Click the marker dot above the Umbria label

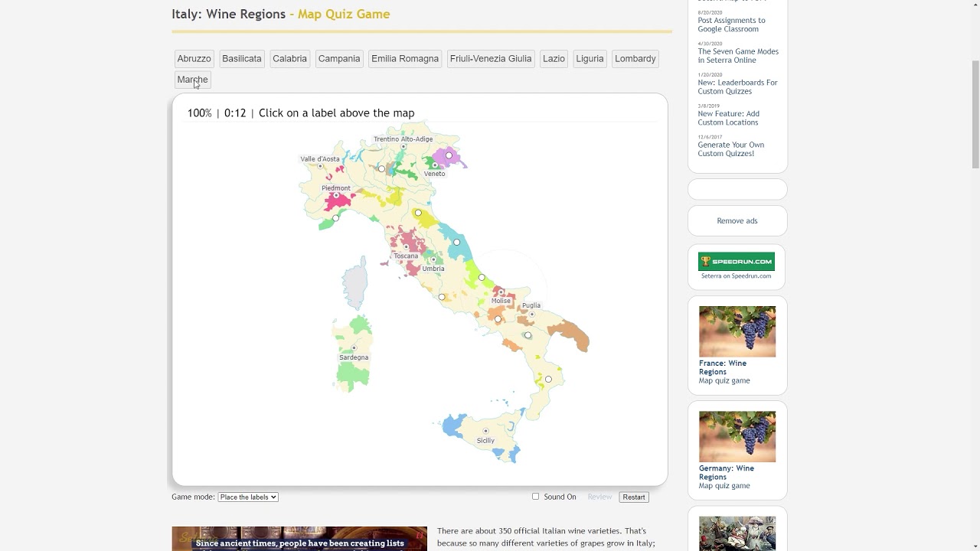click(x=433, y=260)
